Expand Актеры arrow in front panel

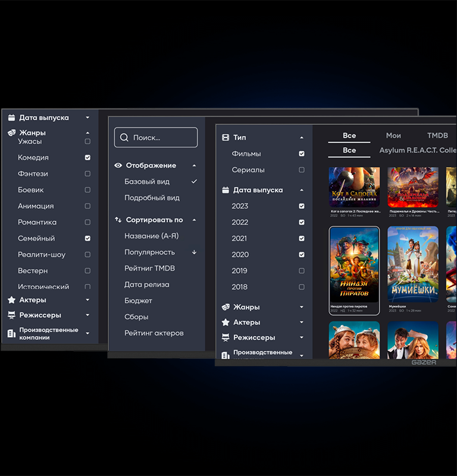(x=302, y=322)
